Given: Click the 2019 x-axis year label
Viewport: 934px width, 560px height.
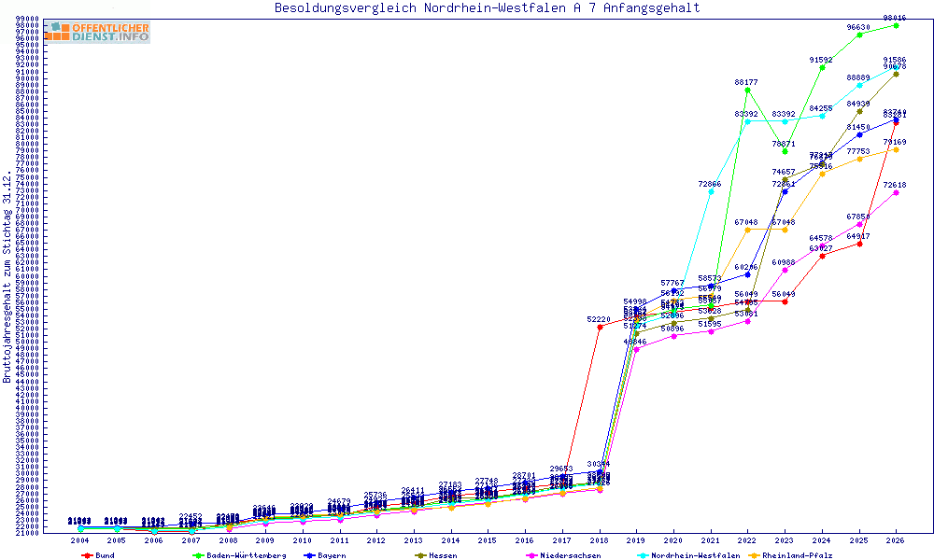Looking at the screenshot, I should (x=636, y=540).
